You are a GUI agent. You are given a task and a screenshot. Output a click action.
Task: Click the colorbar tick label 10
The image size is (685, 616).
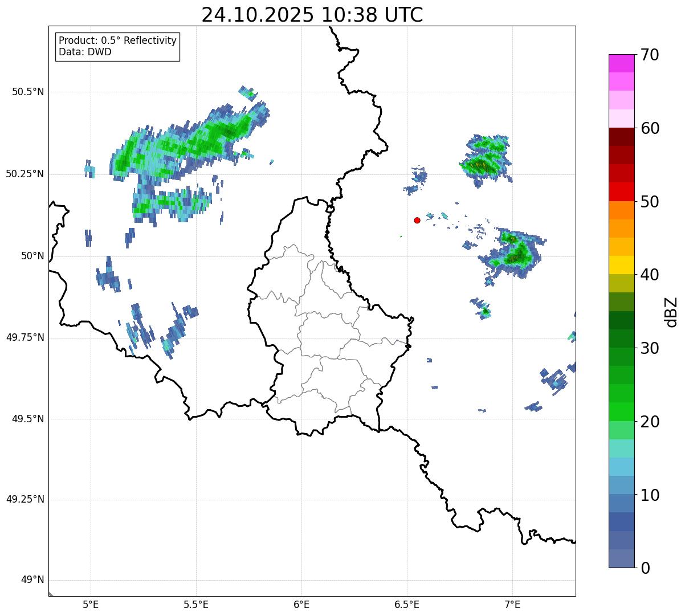[650, 495]
